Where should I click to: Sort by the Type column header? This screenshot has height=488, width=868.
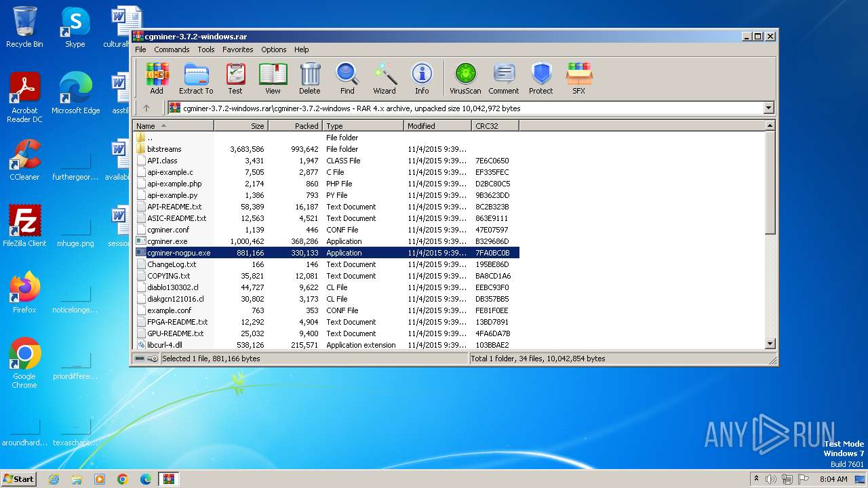click(363, 126)
